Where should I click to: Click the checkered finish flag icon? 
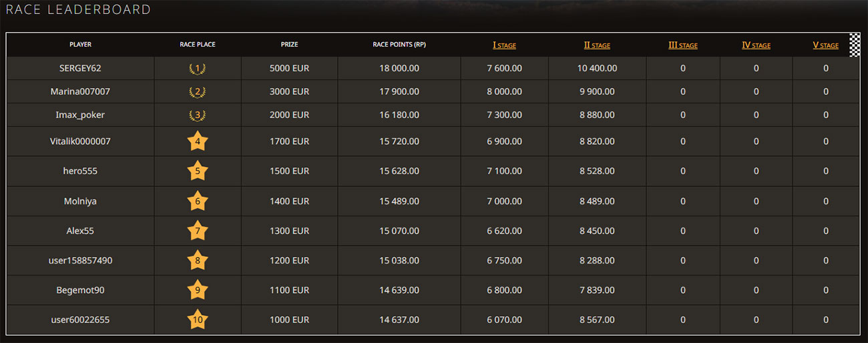coord(854,45)
